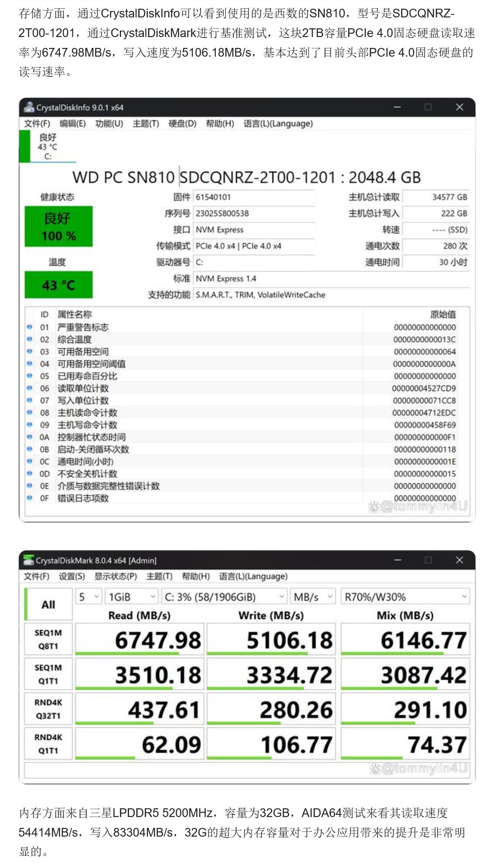Screen dimensions: 493x868
Task: Run the SEQ1M Q8T1 test button
Action: [48, 639]
